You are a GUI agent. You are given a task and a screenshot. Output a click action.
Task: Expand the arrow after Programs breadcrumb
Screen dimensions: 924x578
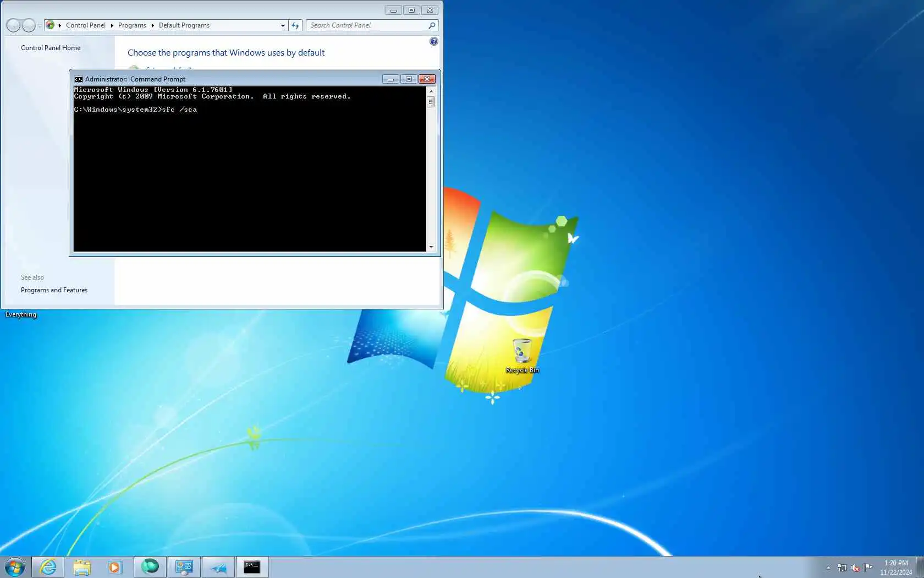[x=153, y=25]
